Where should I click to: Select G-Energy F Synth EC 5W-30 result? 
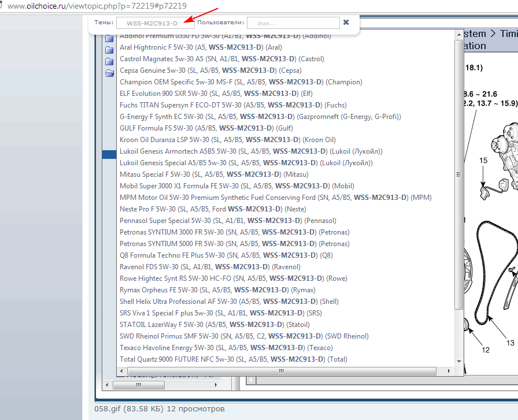point(260,117)
